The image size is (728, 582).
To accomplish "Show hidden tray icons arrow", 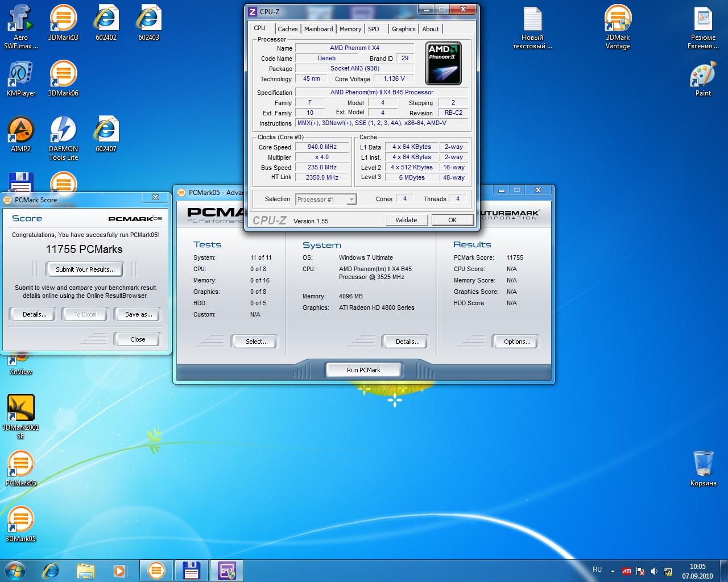I will point(613,571).
